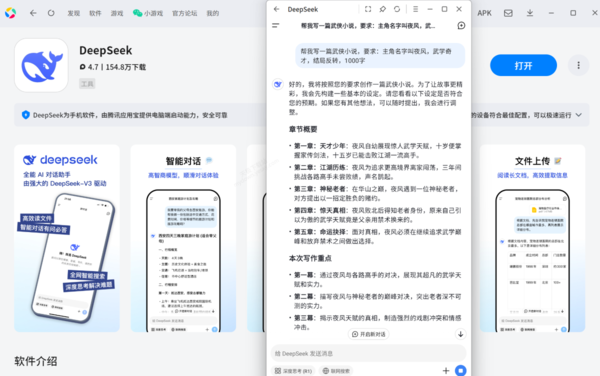Click the blue 打开 button

tap(523, 65)
